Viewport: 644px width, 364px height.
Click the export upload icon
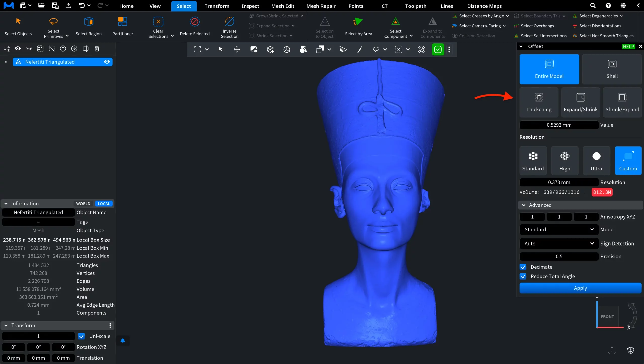(68, 5)
